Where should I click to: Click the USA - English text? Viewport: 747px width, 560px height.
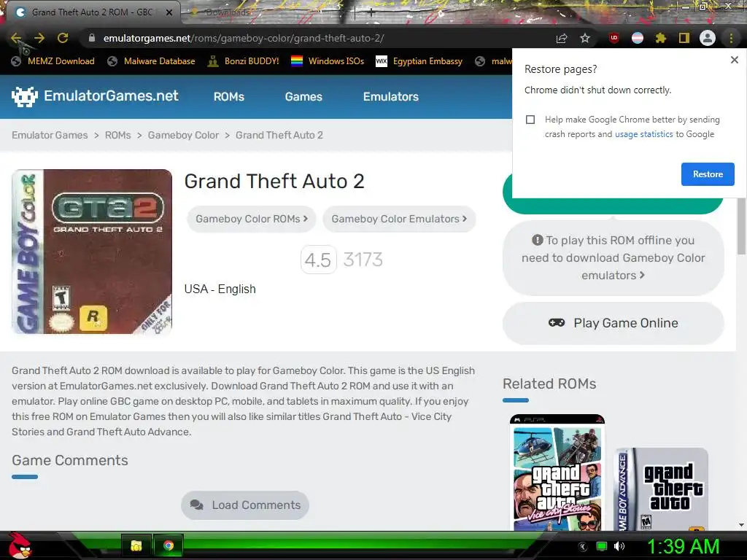tap(220, 289)
